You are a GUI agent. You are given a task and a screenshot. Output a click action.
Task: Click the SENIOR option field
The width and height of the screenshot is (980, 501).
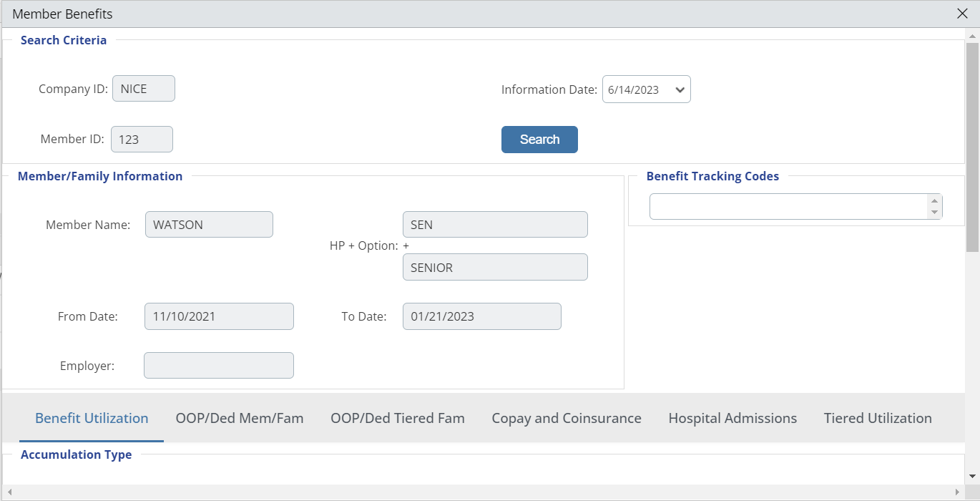click(495, 267)
